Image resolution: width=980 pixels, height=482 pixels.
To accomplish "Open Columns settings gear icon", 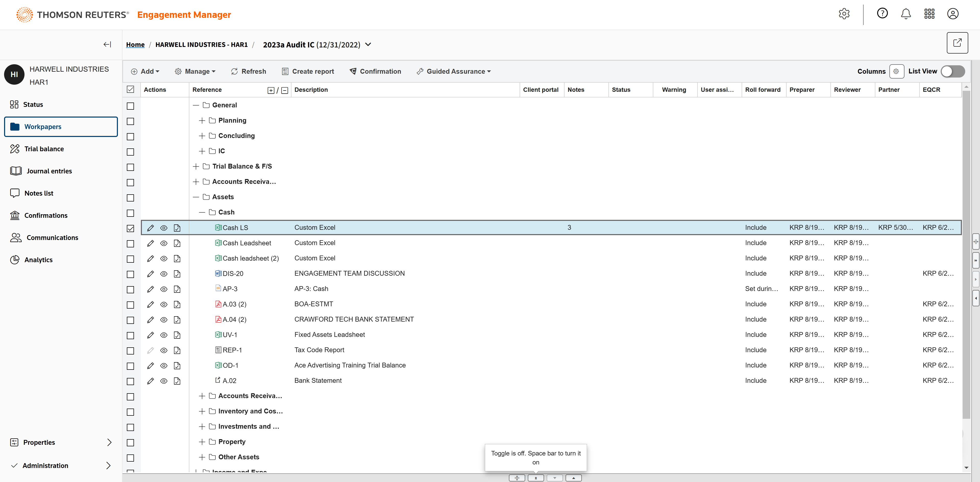I will pyautogui.click(x=896, y=71).
